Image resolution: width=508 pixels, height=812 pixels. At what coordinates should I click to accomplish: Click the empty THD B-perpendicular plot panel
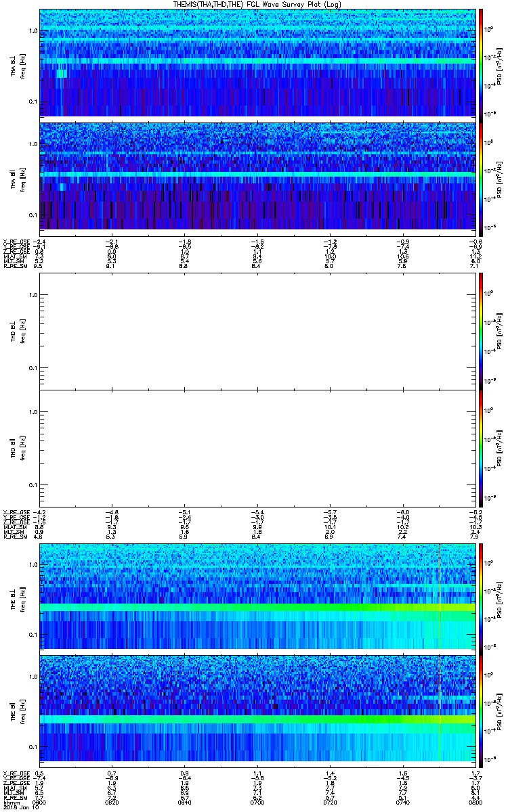pos(257,330)
